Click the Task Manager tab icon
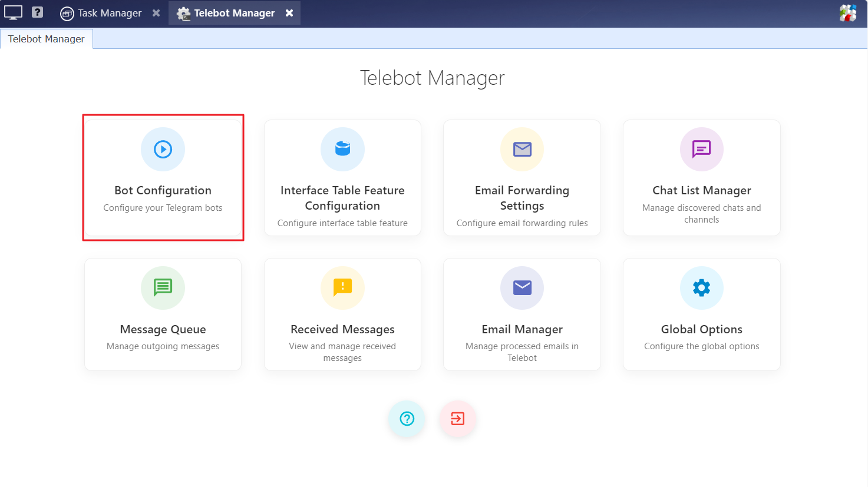The width and height of the screenshot is (868, 487). pos(67,13)
